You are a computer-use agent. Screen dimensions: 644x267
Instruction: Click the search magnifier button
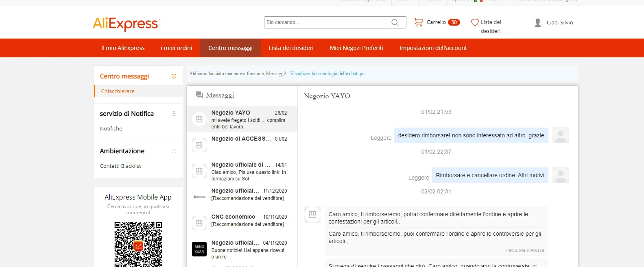pos(396,22)
